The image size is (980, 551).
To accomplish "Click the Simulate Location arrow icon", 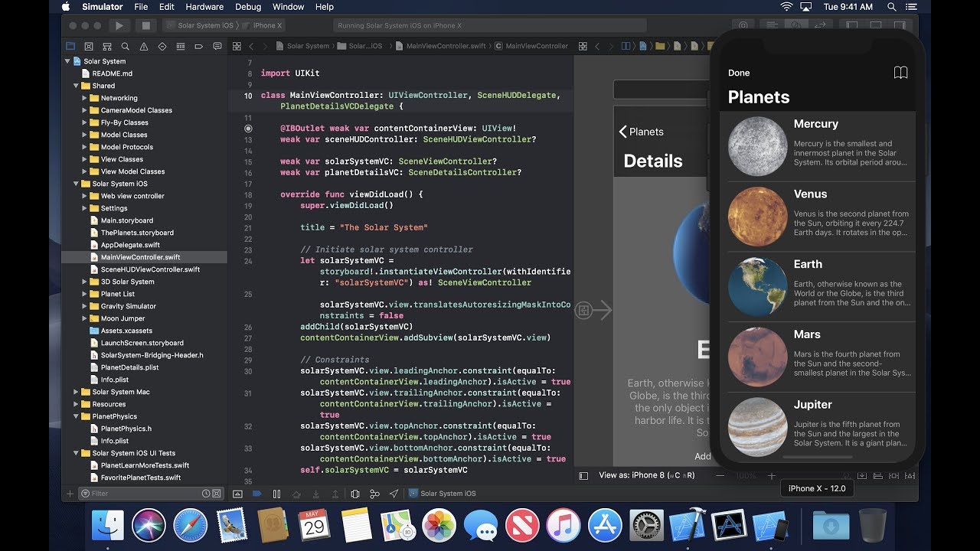I will [394, 494].
